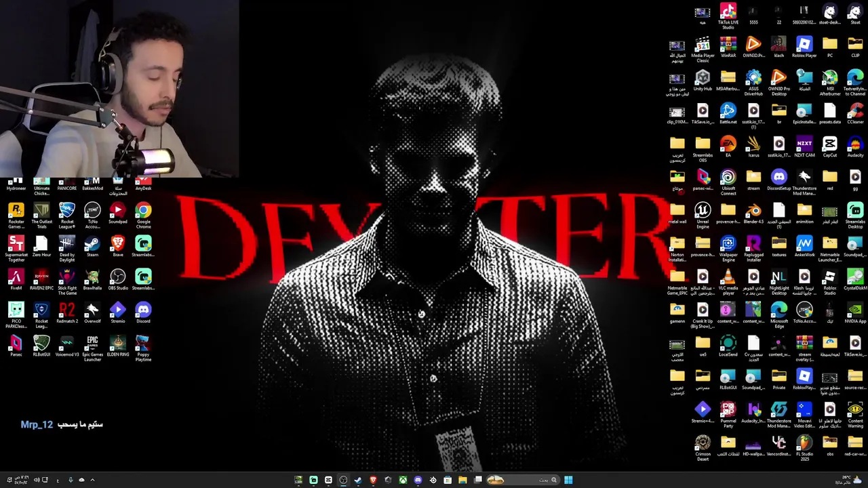Image resolution: width=868 pixels, height=488 pixels.
Task: Open Blender 4.5 shortcut
Action: (x=753, y=213)
